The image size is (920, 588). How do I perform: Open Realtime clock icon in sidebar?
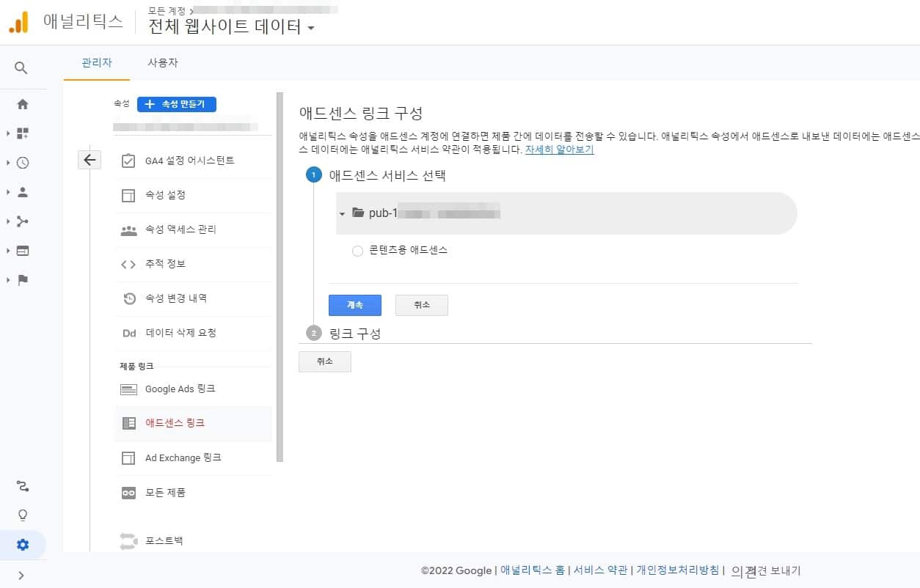tap(23, 163)
